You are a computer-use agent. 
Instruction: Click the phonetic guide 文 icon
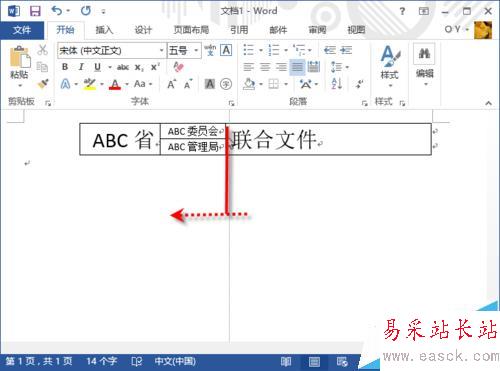(210, 51)
